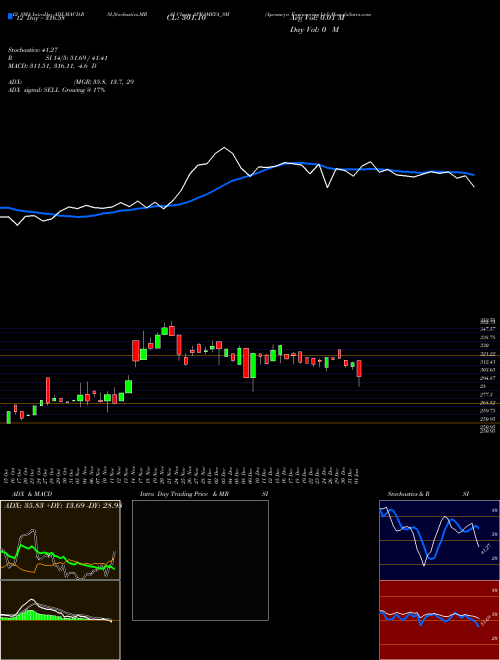Open the blue Stochastics mini chart
Image resolution: width=500 pixels, height=660 pixels.
click(x=439, y=540)
